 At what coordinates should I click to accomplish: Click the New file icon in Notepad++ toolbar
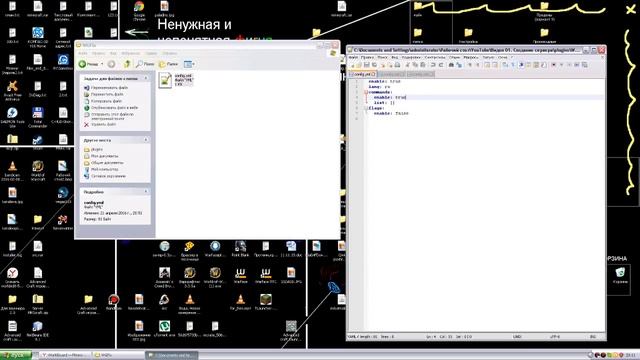(353, 65)
